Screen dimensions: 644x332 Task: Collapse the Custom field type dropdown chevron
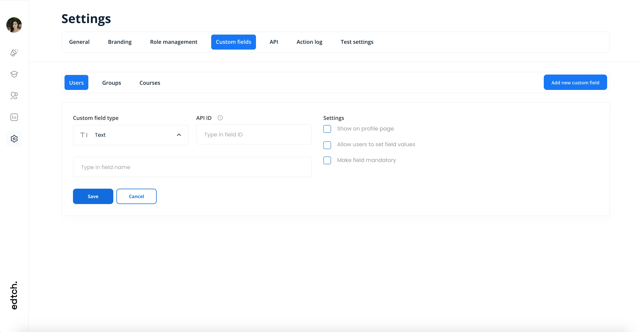[179, 135]
